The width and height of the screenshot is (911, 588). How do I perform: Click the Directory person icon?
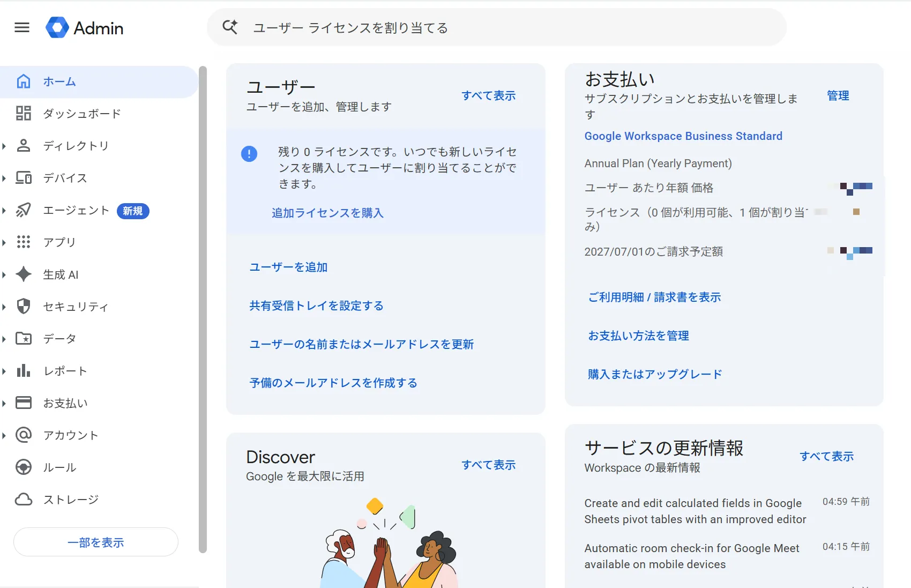point(24,146)
